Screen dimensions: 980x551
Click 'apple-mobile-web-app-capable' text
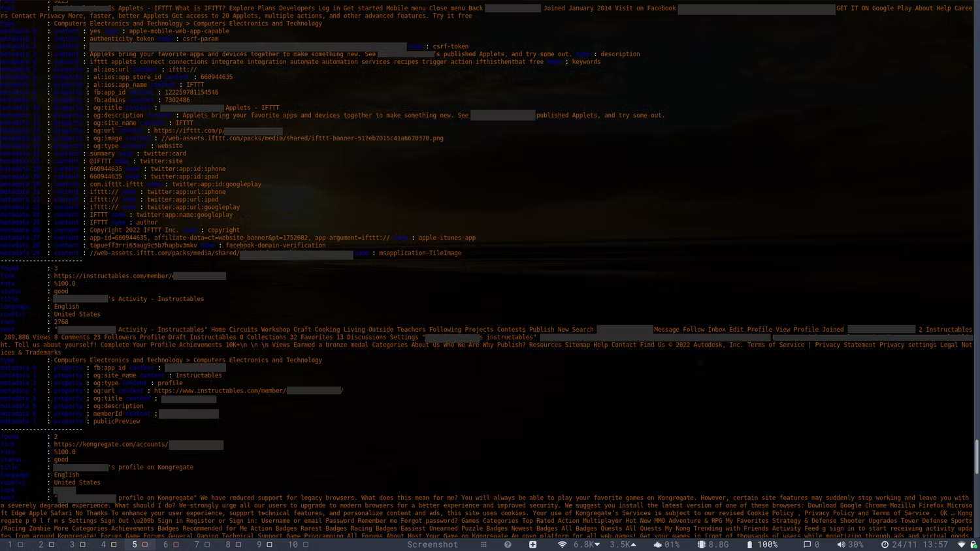(x=179, y=31)
